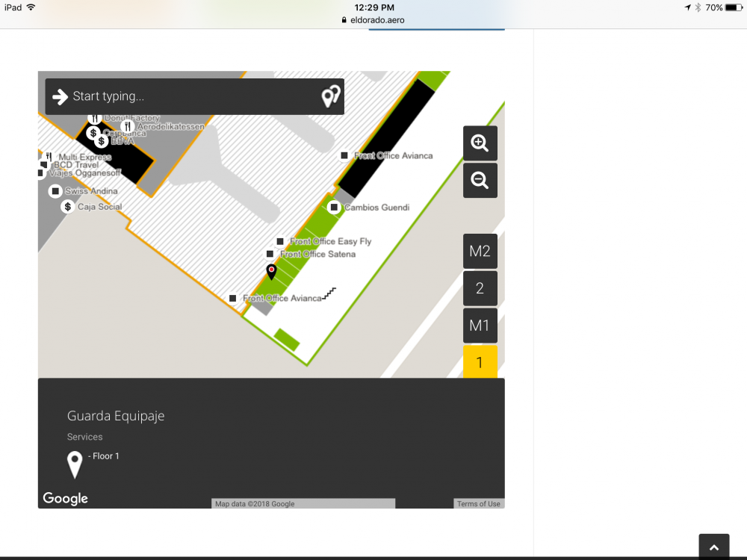The image size is (747, 560).
Task: Tap the battery indicator in status bar
Action: (734, 7)
